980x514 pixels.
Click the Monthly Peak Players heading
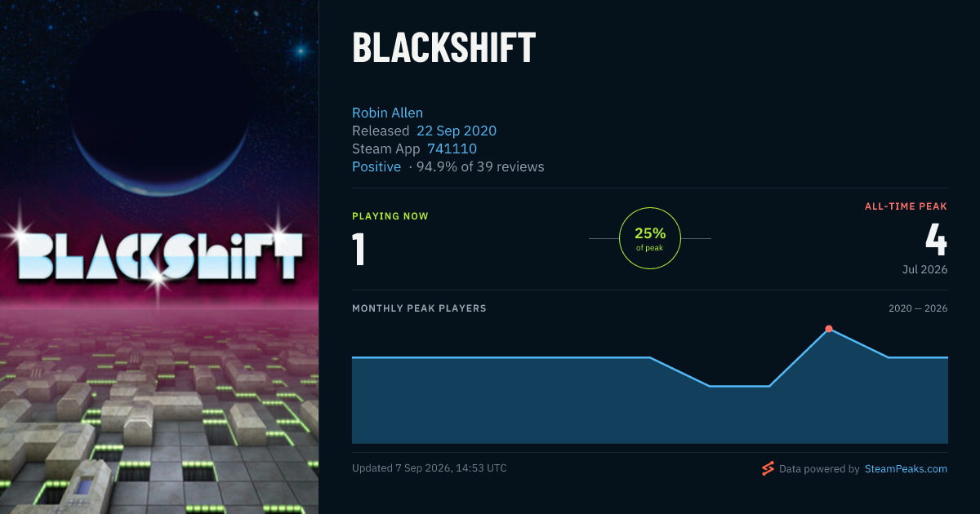[x=419, y=308]
